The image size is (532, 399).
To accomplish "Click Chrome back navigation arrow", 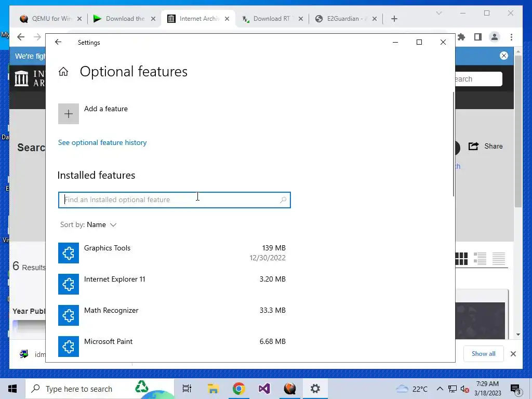I will pos(21,37).
